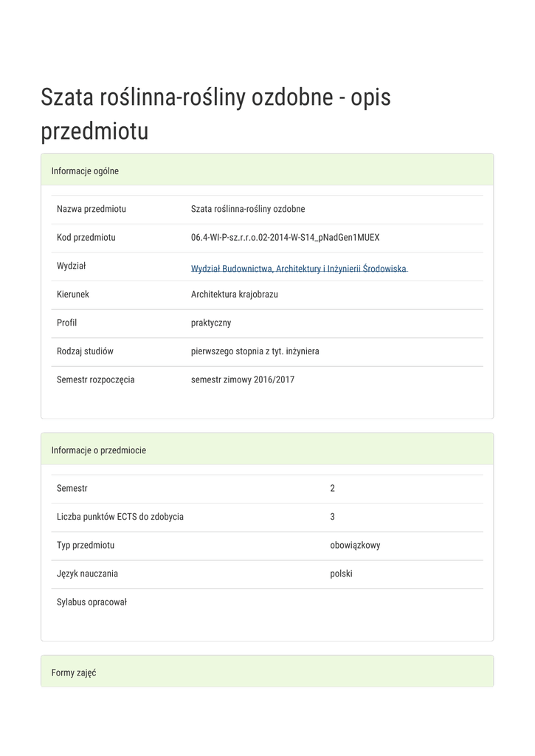Click the 'Kod przedmiotu' row label
535x756 pixels.
click(86, 238)
